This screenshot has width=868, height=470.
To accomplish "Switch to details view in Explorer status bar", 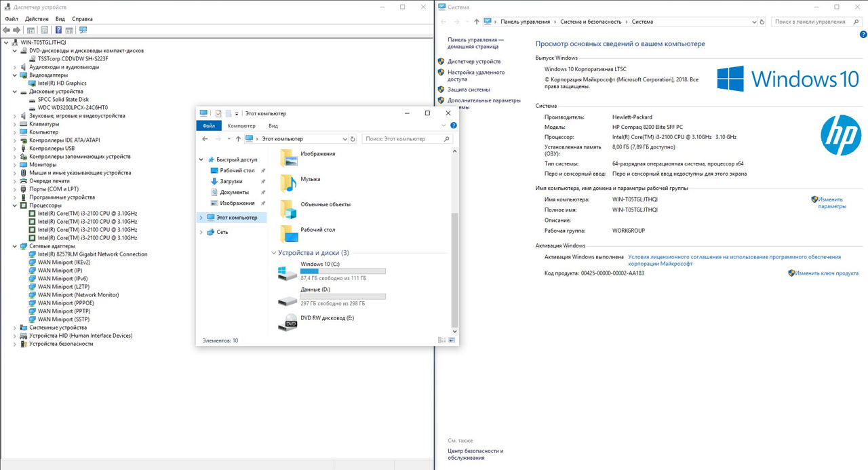I will pyautogui.click(x=442, y=340).
